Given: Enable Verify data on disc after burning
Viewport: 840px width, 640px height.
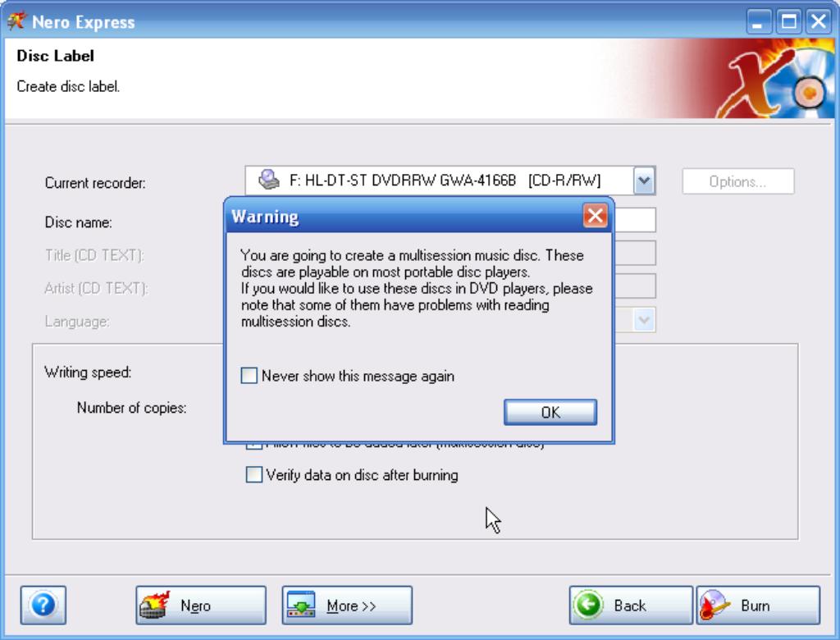Looking at the screenshot, I should click(x=254, y=474).
